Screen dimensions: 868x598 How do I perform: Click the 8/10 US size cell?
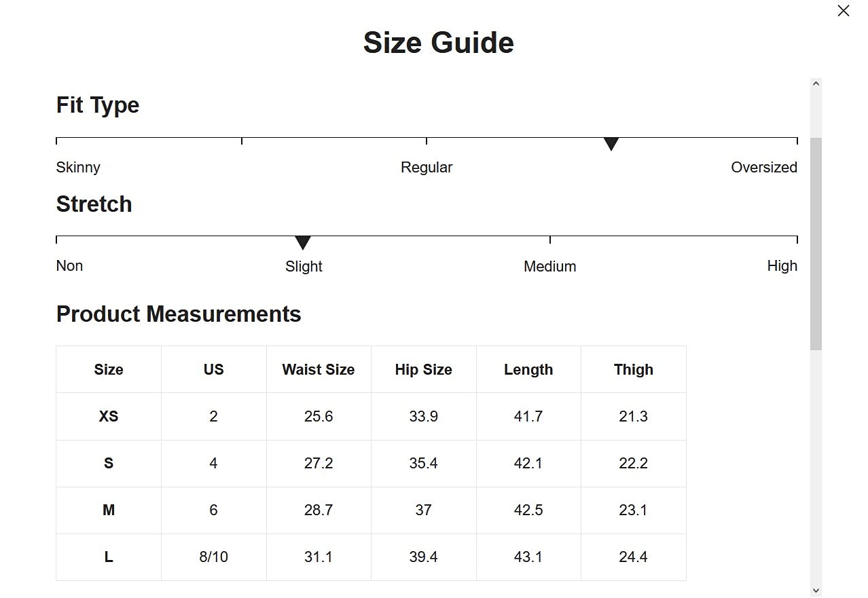pos(213,557)
